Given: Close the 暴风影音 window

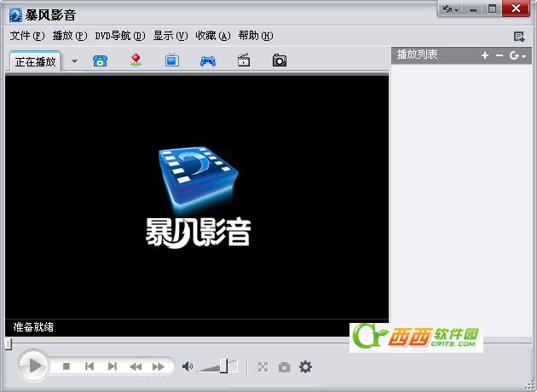Looking at the screenshot, I should click(516, 9).
